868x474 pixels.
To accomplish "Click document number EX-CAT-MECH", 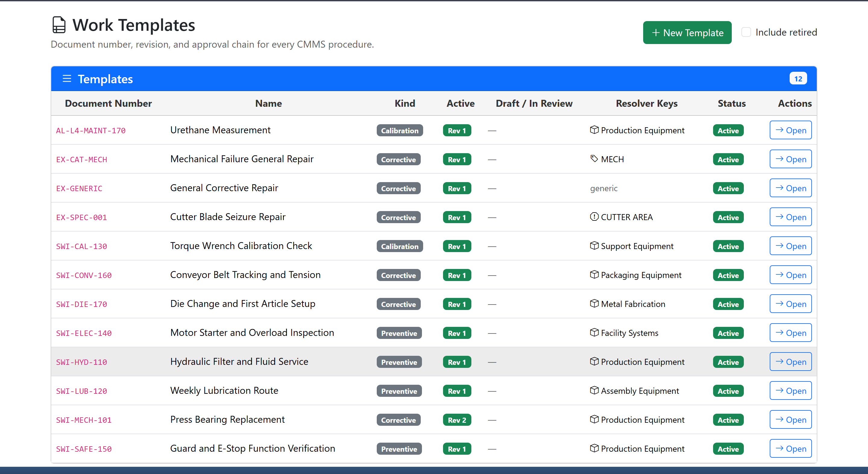I will 82,160.
